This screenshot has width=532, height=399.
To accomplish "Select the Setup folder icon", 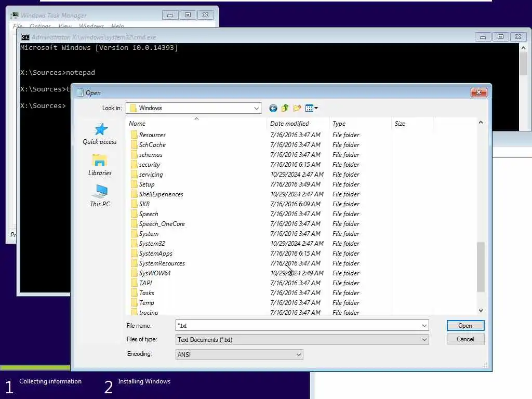I will point(134,184).
